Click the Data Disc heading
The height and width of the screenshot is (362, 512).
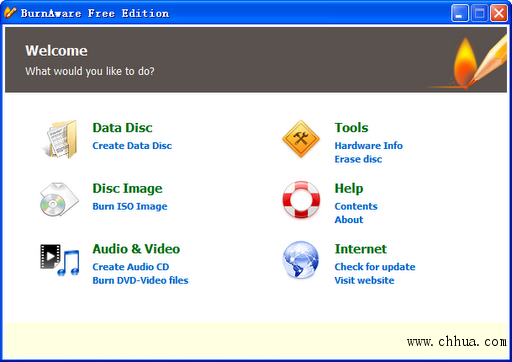(122, 128)
